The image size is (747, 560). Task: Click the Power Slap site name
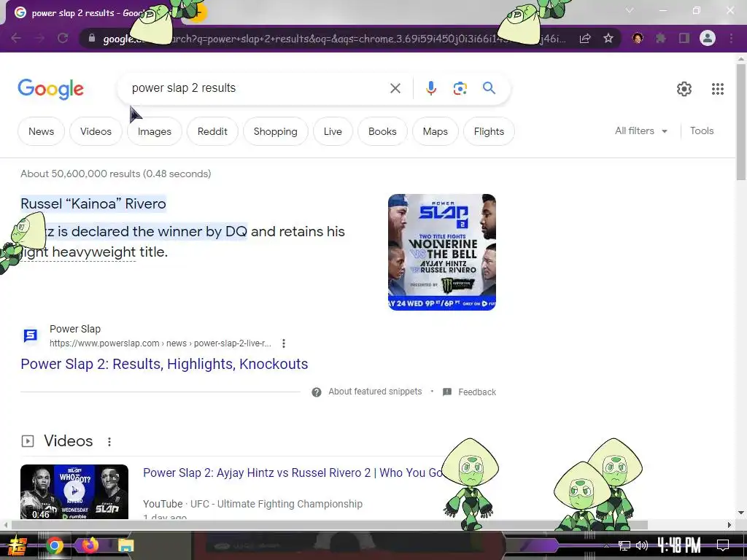click(75, 329)
